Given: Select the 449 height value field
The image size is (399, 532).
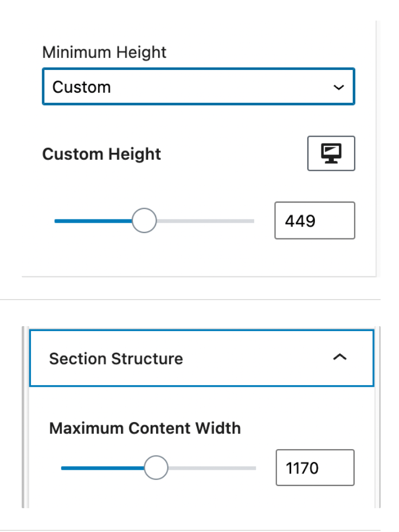Looking at the screenshot, I should pyautogui.click(x=314, y=220).
